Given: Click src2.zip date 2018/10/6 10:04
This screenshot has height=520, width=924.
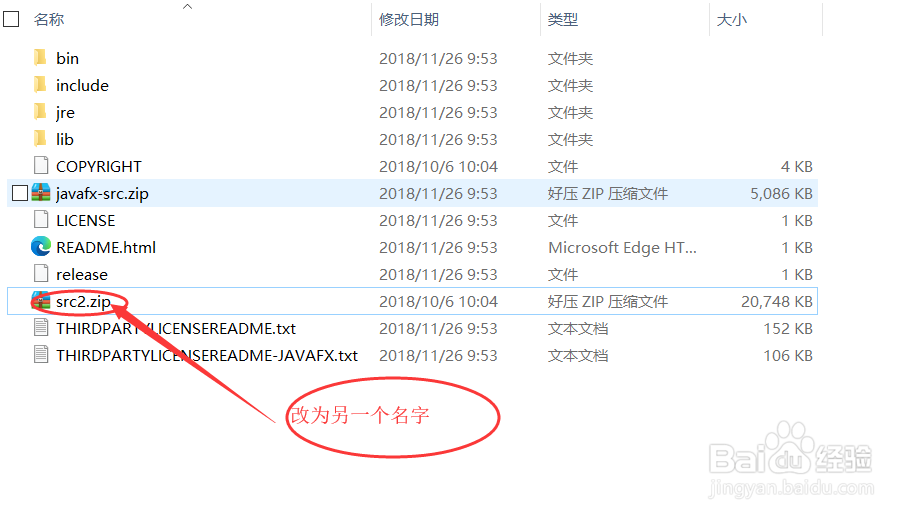Looking at the screenshot, I should (438, 301).
